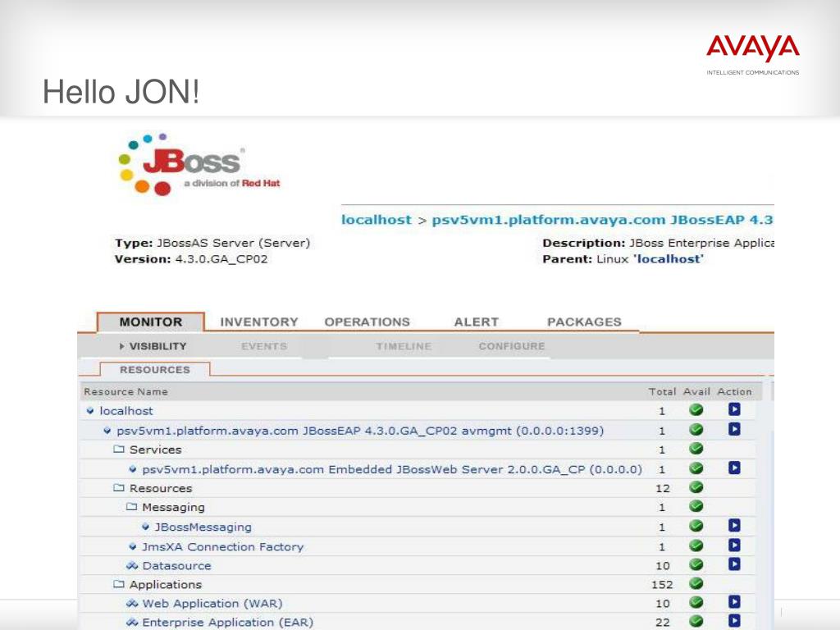Viewport: 840px width, 630px height.
Task: Open Embedded JBossWeb Server 2.0.0.GA_CP link
Action: pos(391,469)
